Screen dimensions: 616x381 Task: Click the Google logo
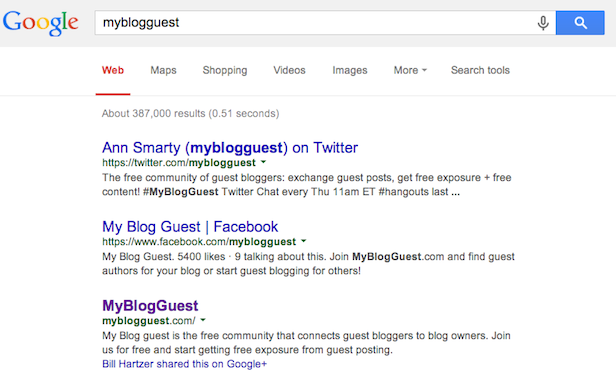click(40, 23)
